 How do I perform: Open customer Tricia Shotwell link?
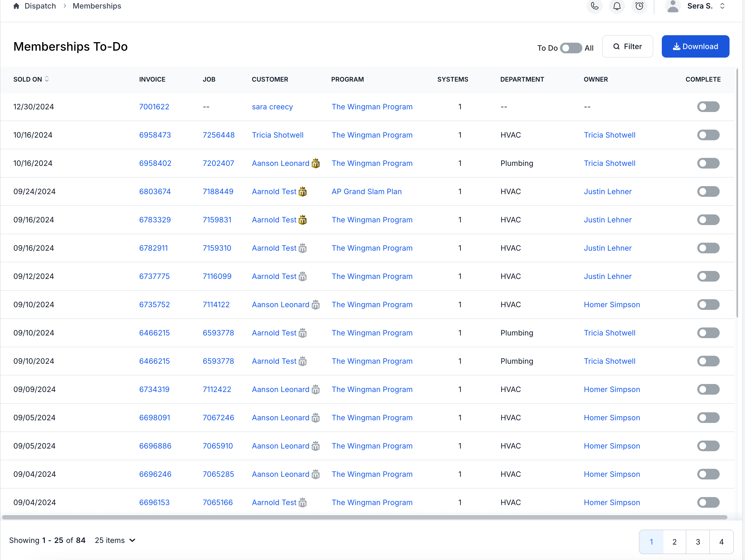[278, 135]
